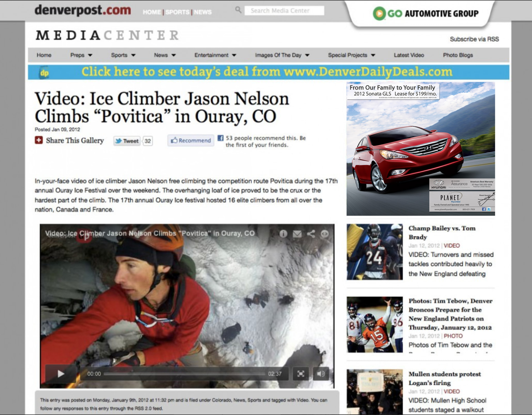Image resolution: width=532 pixels, height=415 pixels.
Task: Open the RSS 2.0 feed link
Action: click(x=149, y=408)
